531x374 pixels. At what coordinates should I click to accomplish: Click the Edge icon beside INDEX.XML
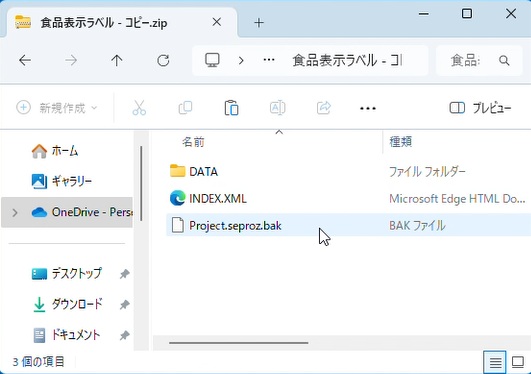[x=177, y=198]
